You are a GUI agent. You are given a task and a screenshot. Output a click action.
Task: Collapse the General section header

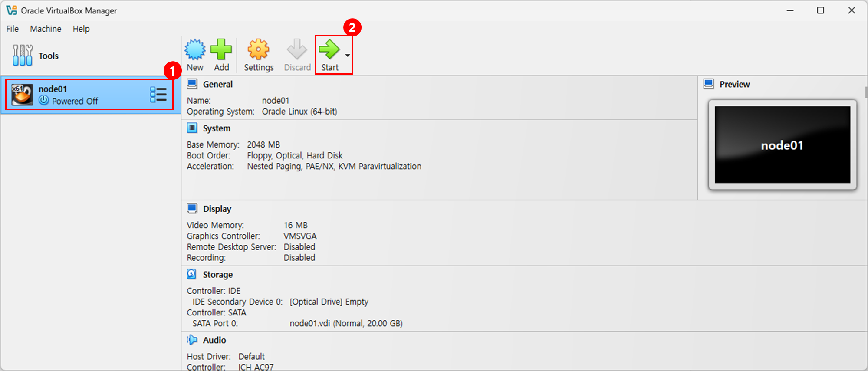click(x=217, y=84)
